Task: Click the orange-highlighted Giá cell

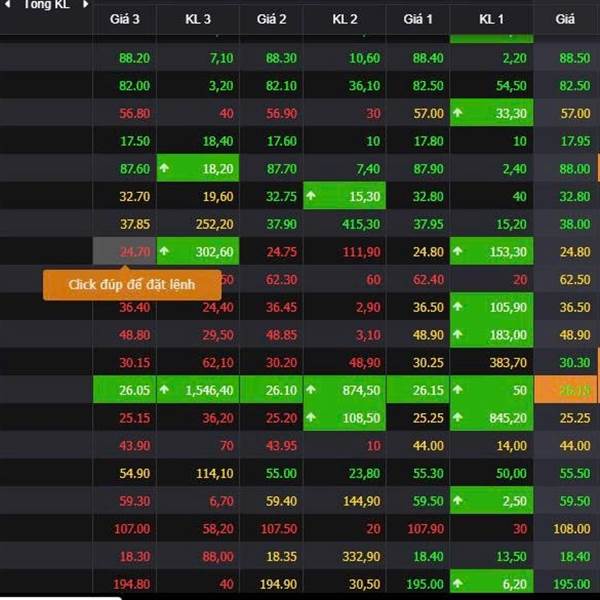Action: click(x=566, y=390)
